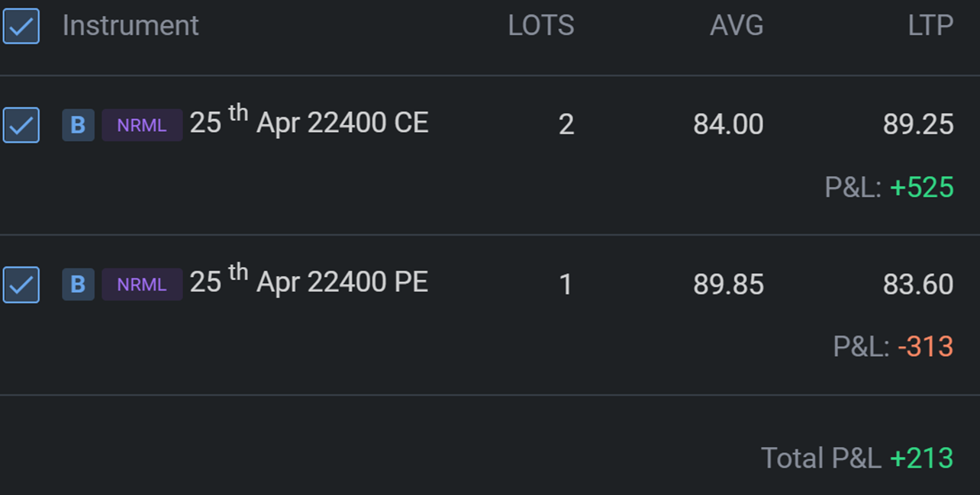The image size is (980, 495).
Task: Click the PE P&L value -313
Action: pos(925,347)
